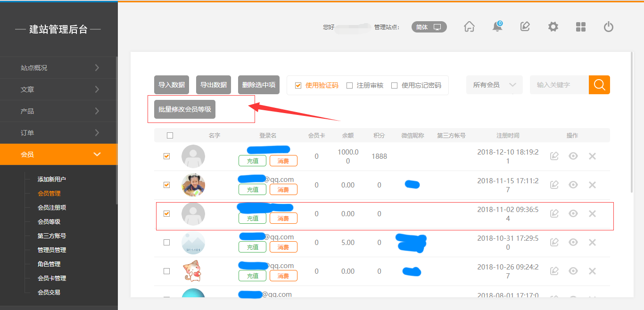This screenshot has height=310, width=644.
Task: Open the notification bell icon
Action: point(497,27)
